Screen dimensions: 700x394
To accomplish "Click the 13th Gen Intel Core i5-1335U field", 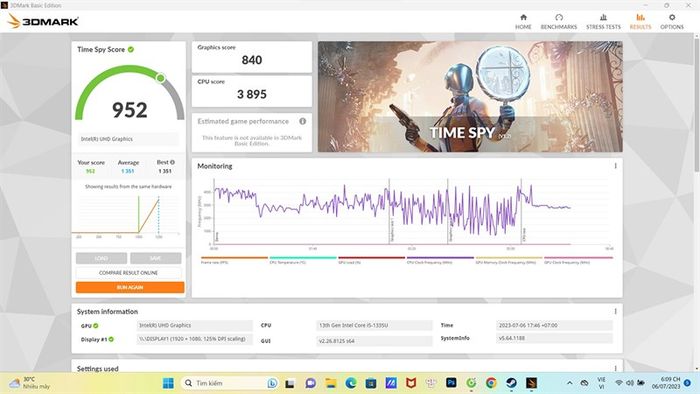I will [x=374, y=325].
